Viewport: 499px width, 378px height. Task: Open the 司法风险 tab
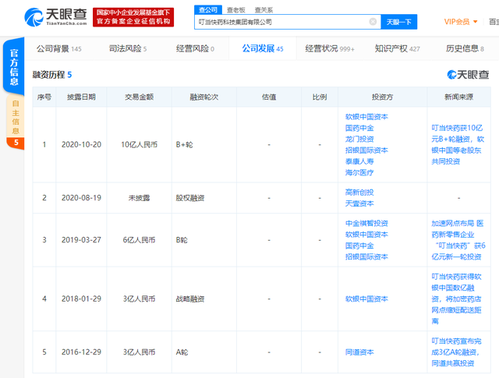coord(128,49)
